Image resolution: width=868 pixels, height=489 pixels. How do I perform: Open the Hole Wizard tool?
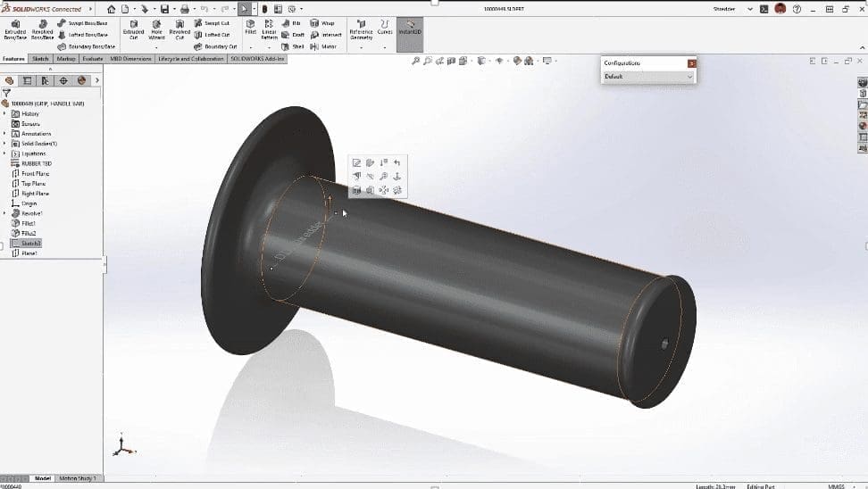[156, 29]
